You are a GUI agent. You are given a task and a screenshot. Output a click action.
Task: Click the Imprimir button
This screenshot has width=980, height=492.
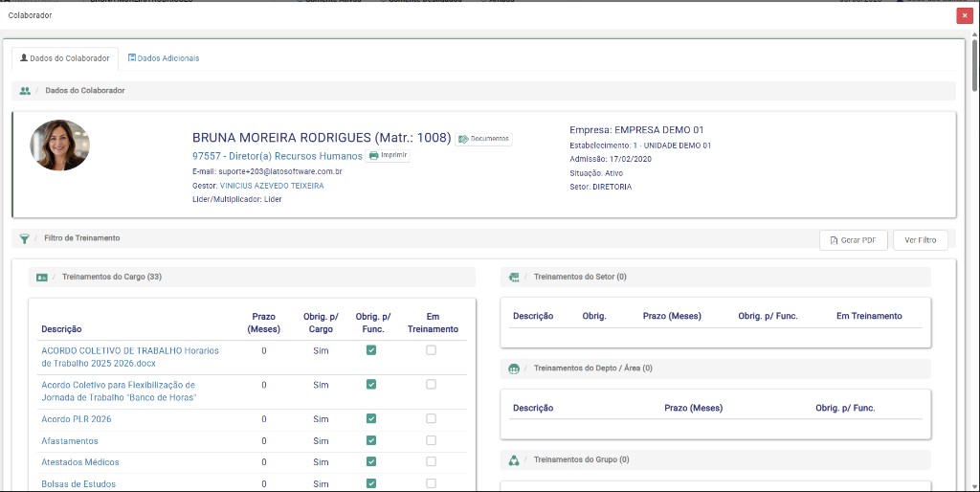point(388,155)
